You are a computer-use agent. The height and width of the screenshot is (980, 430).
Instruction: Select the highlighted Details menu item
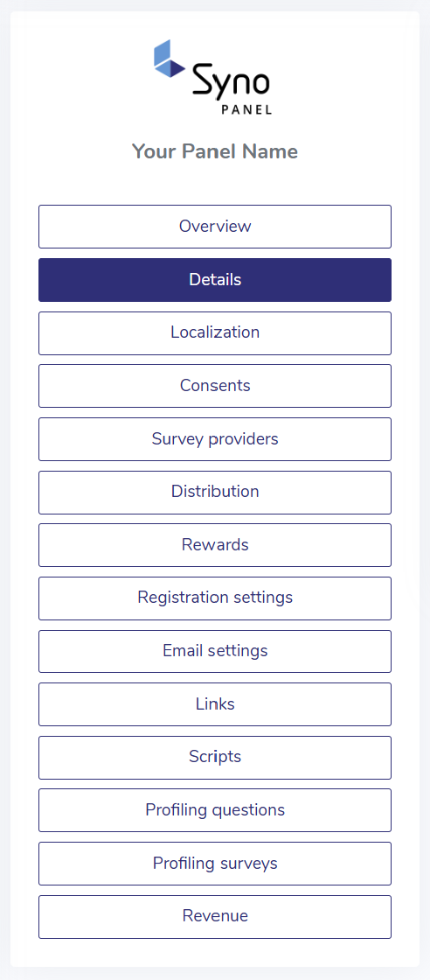tap(215, 280)
